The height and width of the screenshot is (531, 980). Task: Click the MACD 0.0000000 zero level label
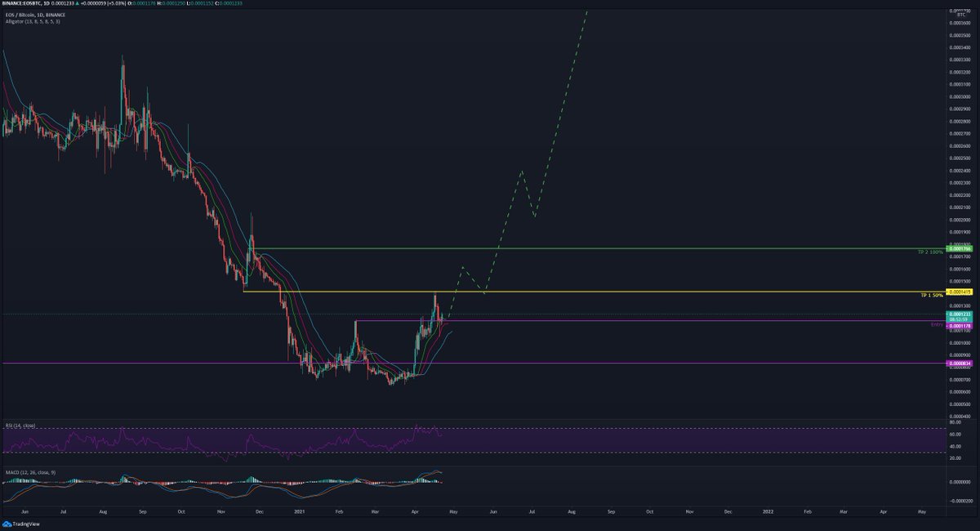[x=960, y=482]
